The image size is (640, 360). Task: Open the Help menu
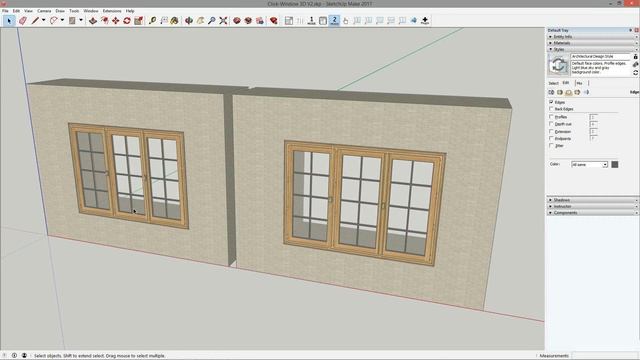point(130,11)
